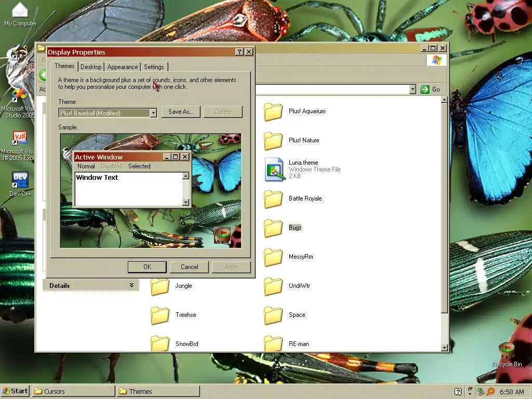Switch to the Desktop tab
532x399 pixels.
click(x=91, y=67)
